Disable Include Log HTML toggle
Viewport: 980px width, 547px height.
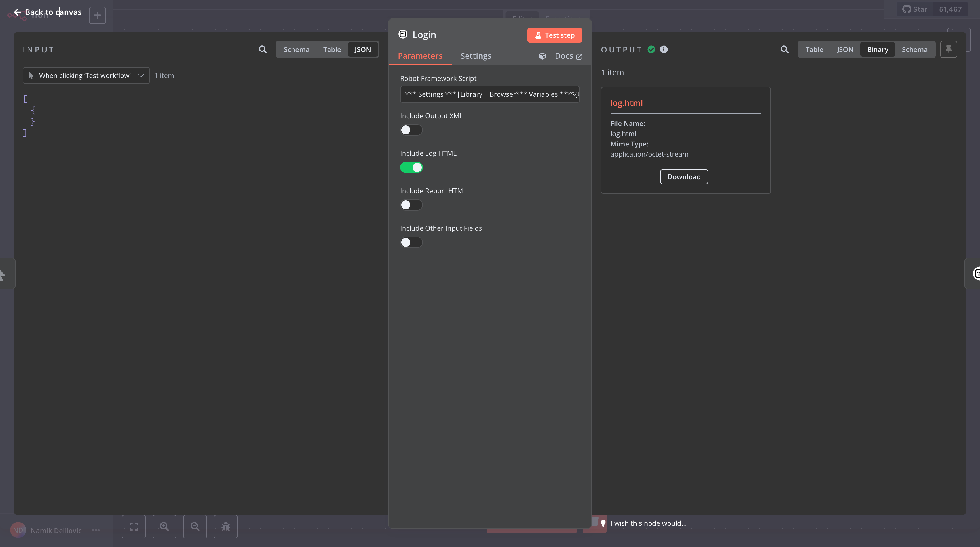tap(411, 167)
